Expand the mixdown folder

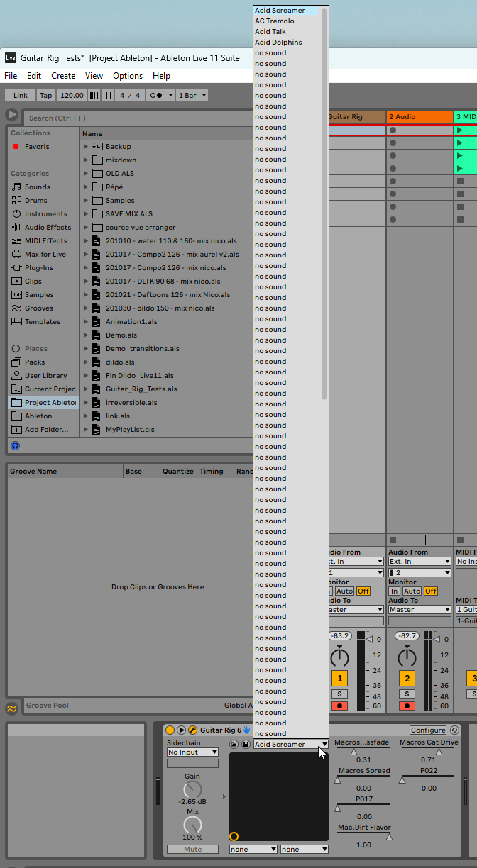pos(86,160)
